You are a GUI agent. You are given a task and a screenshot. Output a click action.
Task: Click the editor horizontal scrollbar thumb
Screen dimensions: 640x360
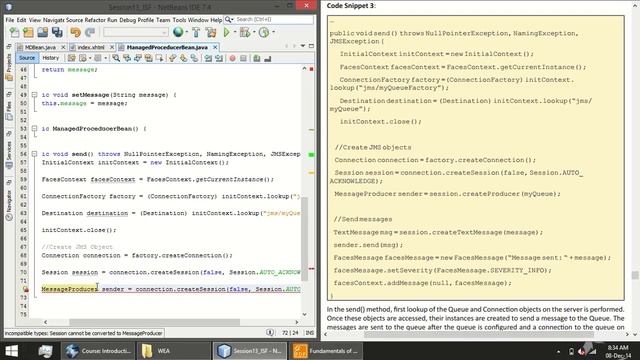154,322
